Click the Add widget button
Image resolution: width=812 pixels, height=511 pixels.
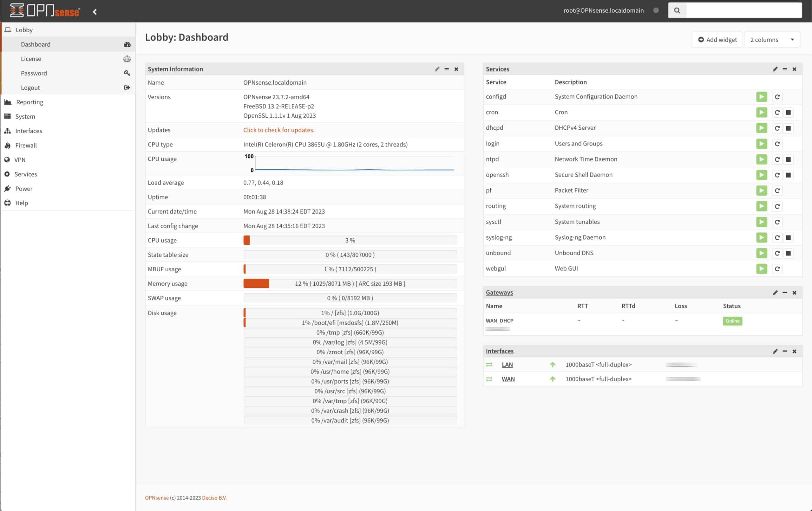[x=717, y=39]
